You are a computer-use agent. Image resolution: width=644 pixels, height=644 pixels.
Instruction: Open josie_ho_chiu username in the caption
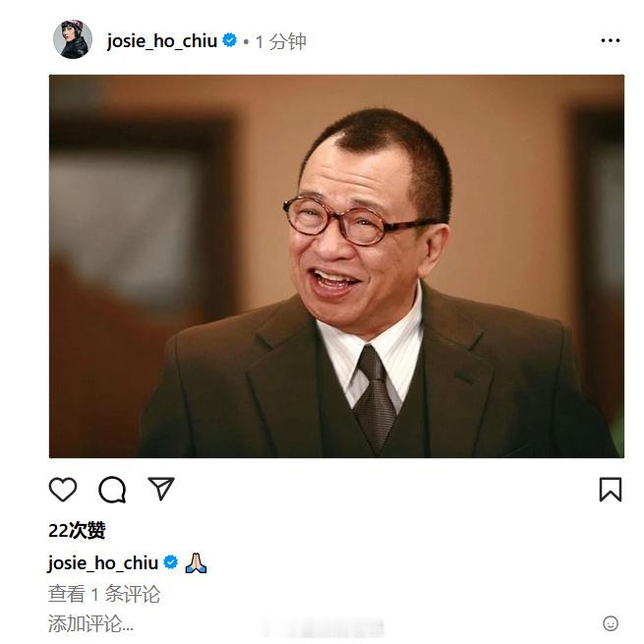pyautogui.click(x=103, y=562)
